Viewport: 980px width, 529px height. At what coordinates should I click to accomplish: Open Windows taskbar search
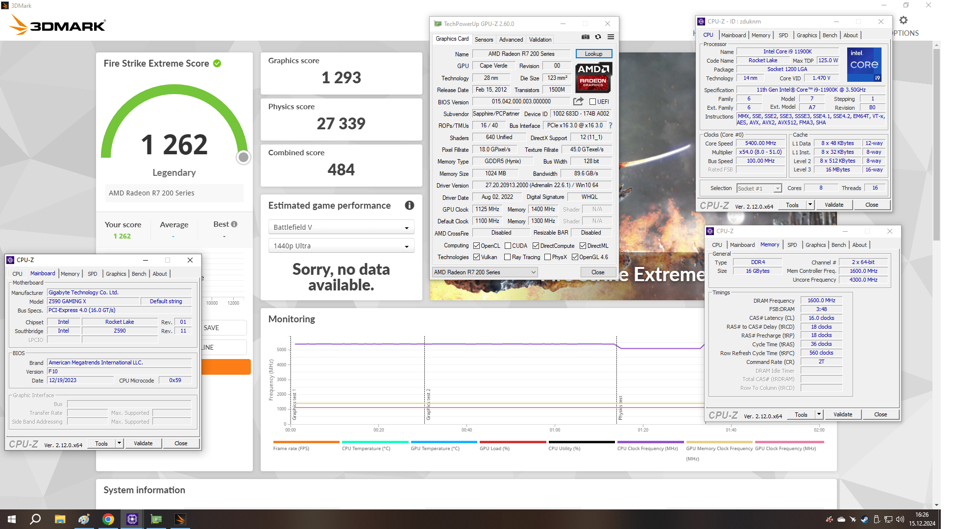point(35,519)
